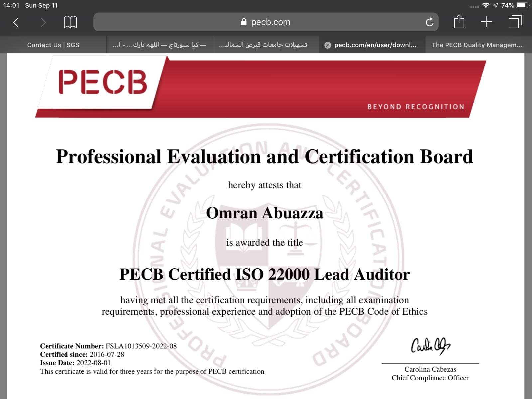This screenshot has width=532, height=399.
Task: Reload the pecb.com page
Action: click(429, 22)
